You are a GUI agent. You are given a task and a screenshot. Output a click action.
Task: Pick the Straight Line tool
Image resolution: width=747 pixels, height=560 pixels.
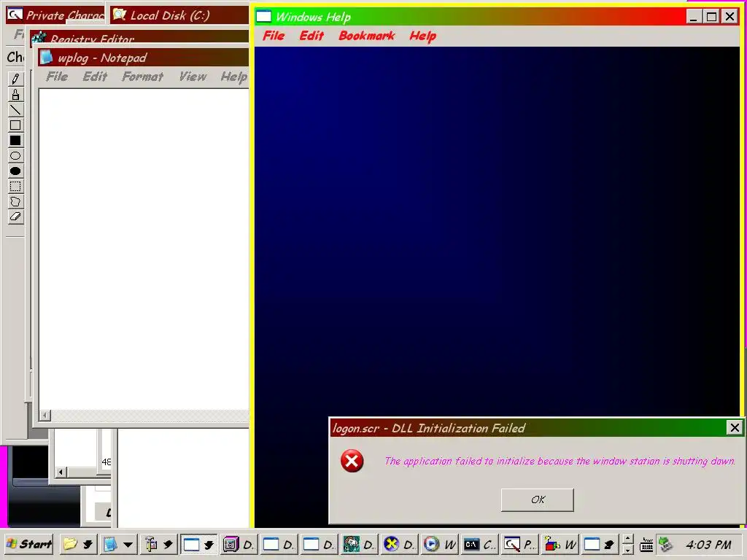click(15, 110)
